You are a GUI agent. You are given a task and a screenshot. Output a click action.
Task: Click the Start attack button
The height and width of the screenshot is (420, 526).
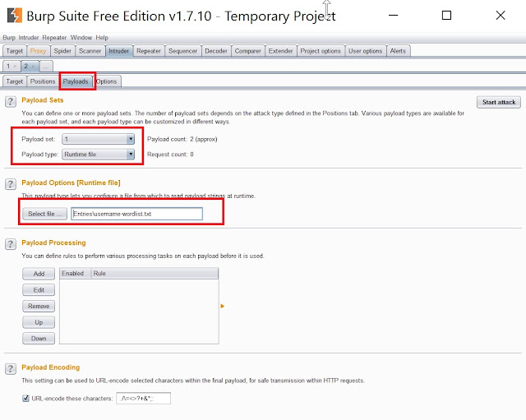(499, 102)
